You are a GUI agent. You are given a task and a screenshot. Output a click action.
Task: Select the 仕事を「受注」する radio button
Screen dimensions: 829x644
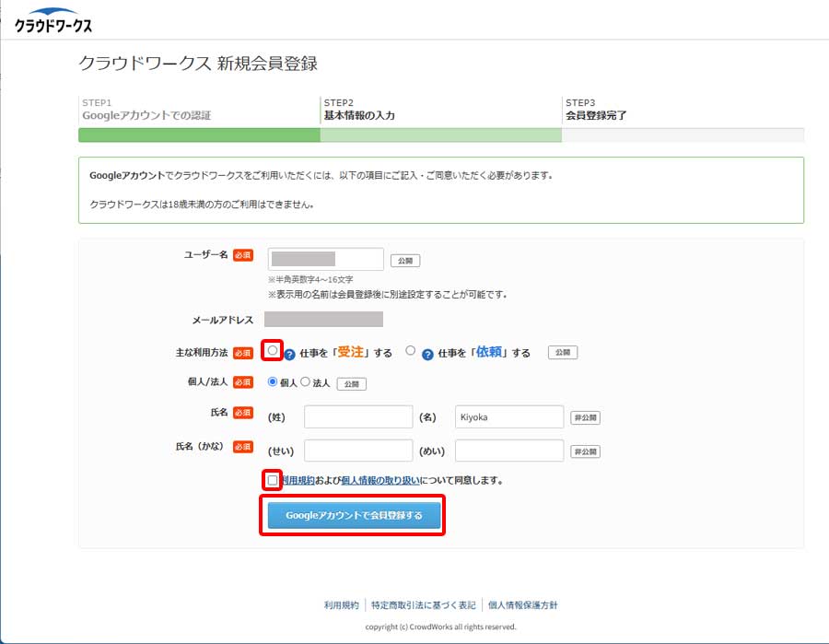point(273,351)
